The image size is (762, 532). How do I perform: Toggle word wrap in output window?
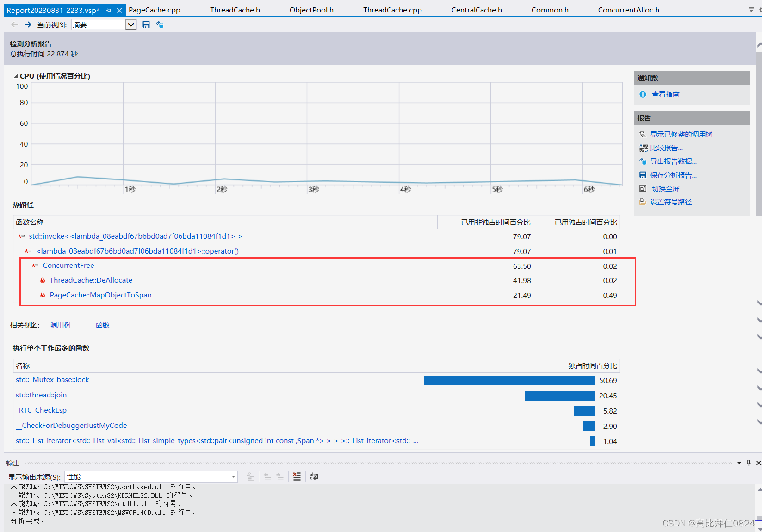coord(314,477)
